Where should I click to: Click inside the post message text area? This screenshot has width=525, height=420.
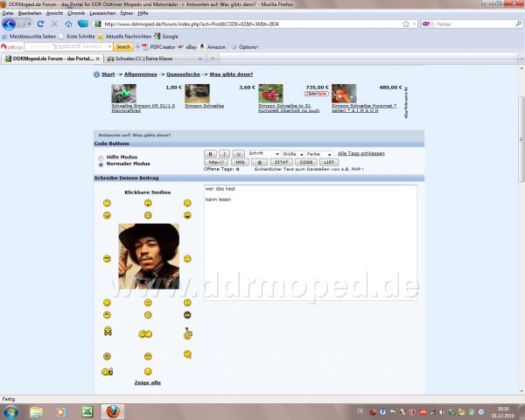tap(311, 280)
